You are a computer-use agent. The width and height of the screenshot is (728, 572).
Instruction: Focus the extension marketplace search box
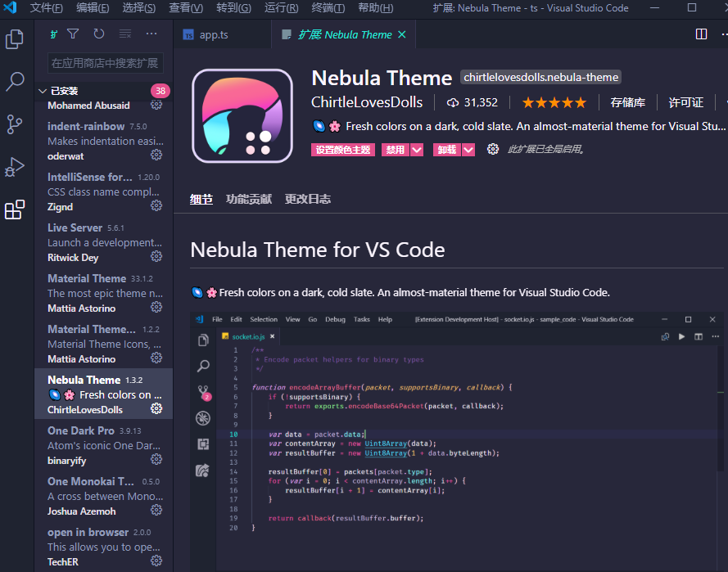[x=106, y=63]
